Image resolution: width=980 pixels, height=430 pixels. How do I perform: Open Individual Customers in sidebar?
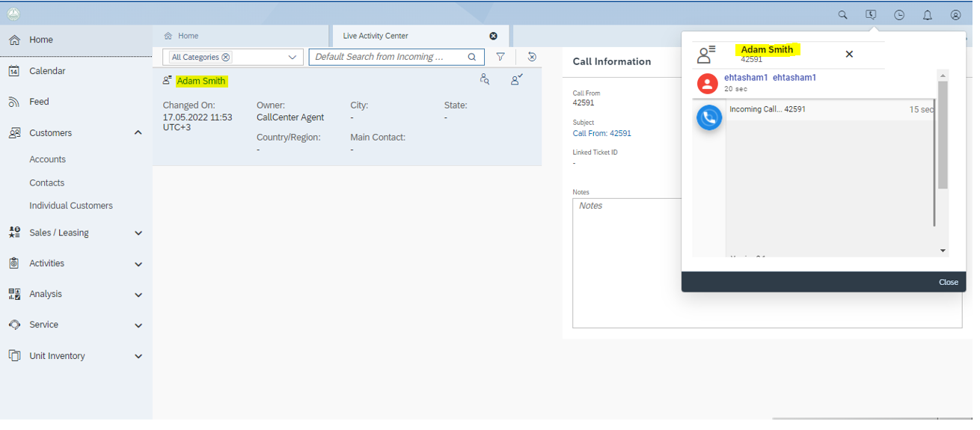pyautogui.click(x=71, y=206)
